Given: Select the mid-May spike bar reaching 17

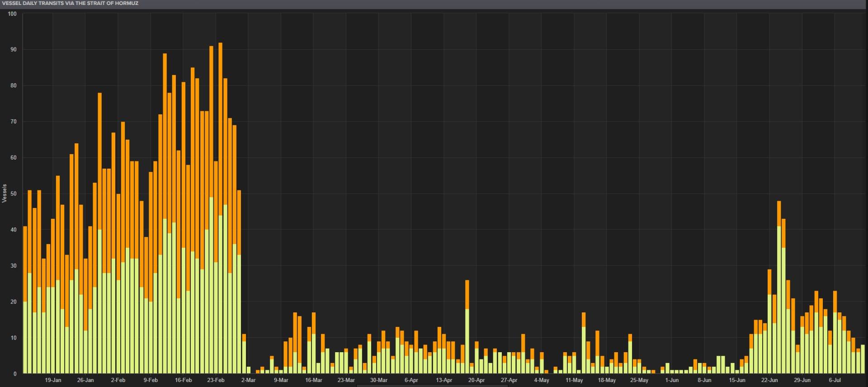Looking at the screenshot, I should [x=584, y=343].
